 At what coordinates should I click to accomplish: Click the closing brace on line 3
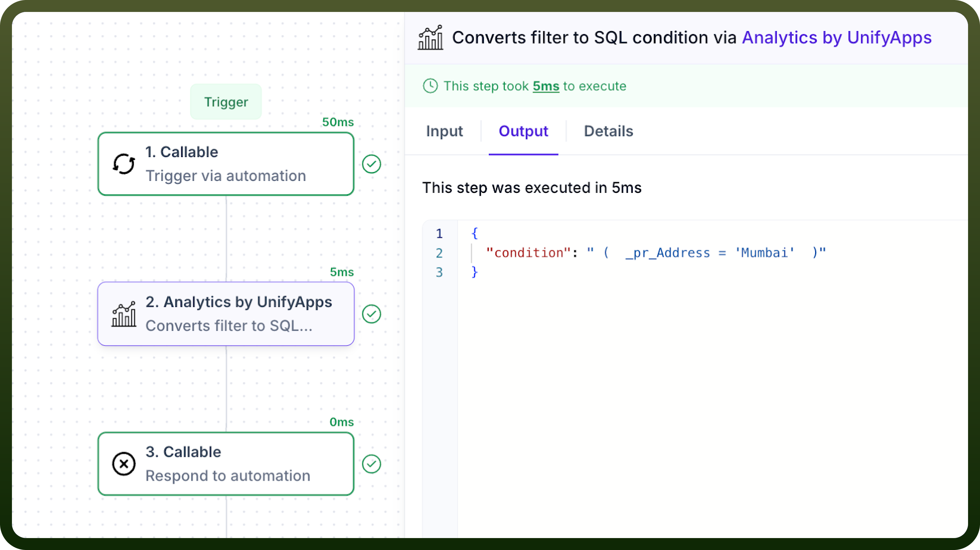coord(474,272)
